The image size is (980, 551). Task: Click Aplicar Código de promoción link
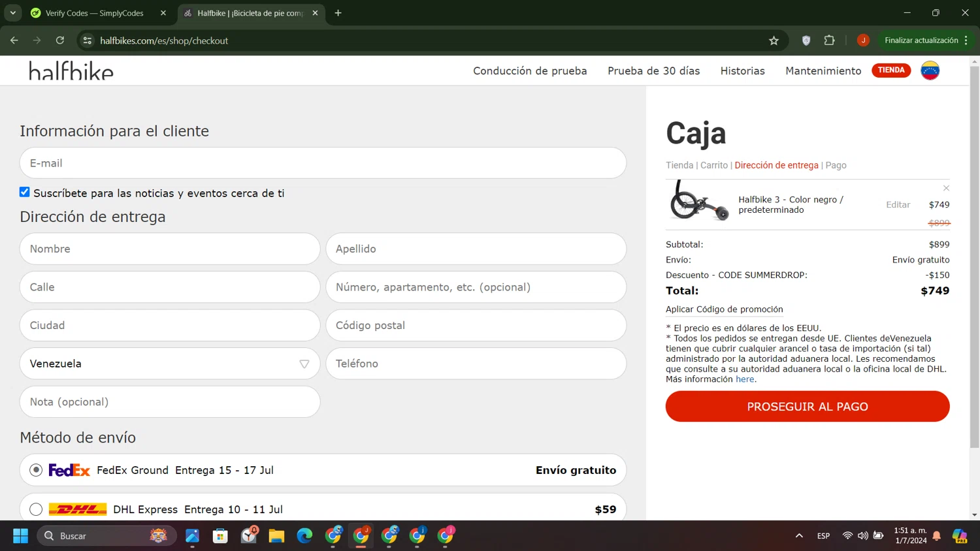pos(724,309)
